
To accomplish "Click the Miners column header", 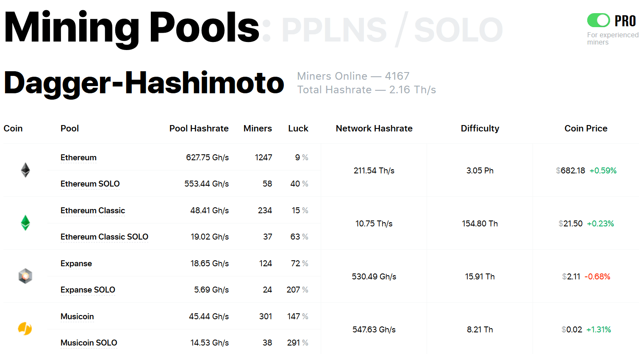I will [258, 128].
